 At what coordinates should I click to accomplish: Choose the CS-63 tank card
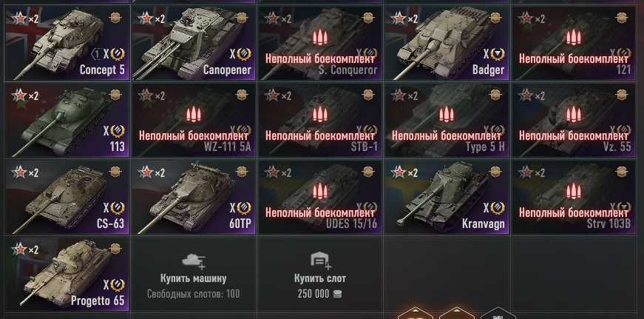(x=67, y=198)
